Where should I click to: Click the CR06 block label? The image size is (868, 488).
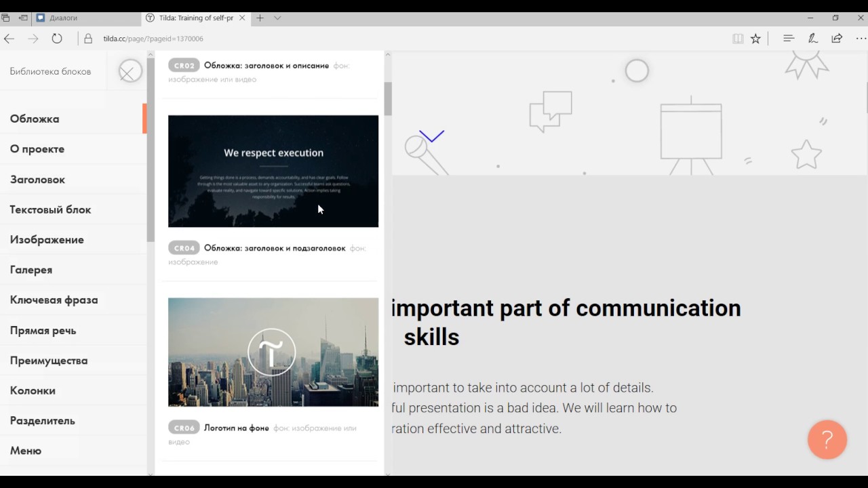[x=184, y=428]
